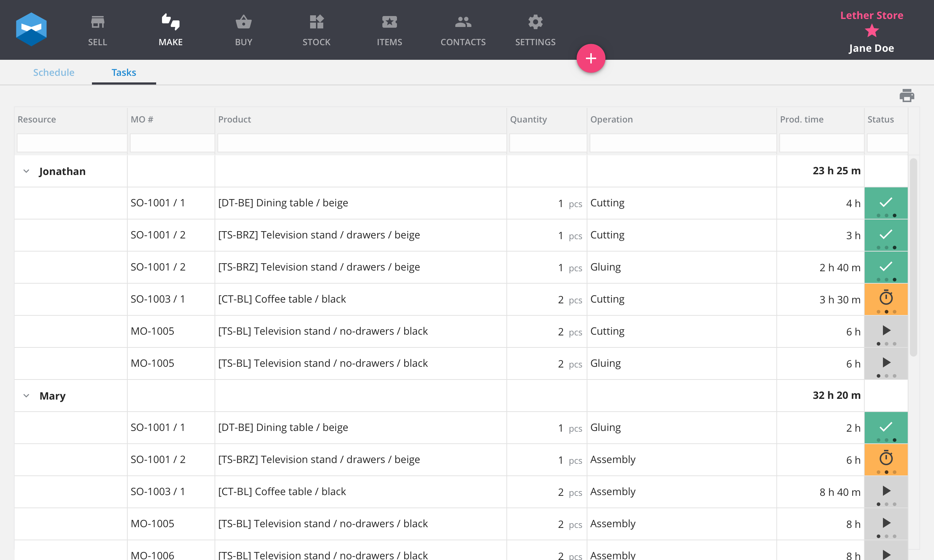Toggle completed status of Jonathan's Dining table Cutting

click(886, 203)
